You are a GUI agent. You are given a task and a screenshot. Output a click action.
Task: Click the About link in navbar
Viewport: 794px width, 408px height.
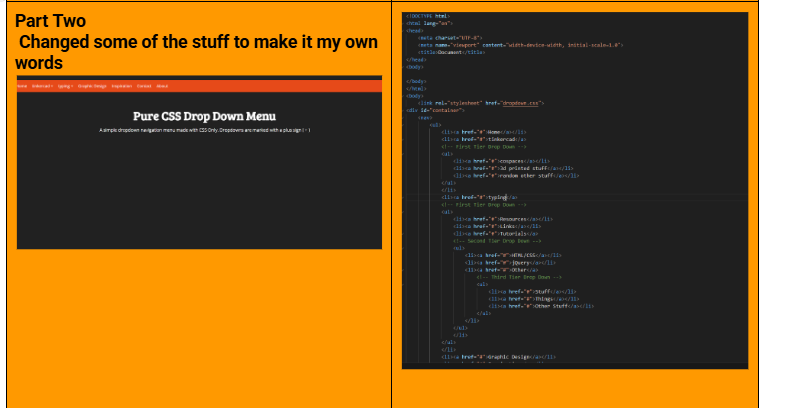pos(162,87)
